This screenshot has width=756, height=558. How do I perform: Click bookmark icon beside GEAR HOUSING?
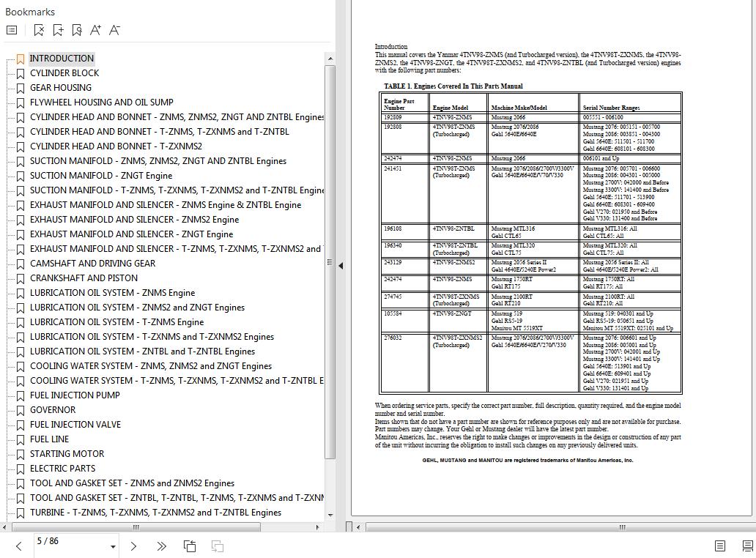pyautogui.click(x=21, y=88)
